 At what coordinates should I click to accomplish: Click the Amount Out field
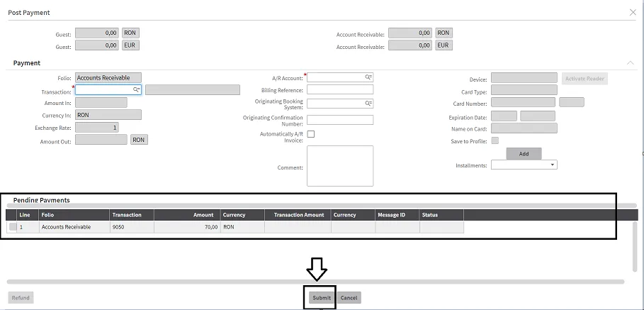click(x=101, y=140)
